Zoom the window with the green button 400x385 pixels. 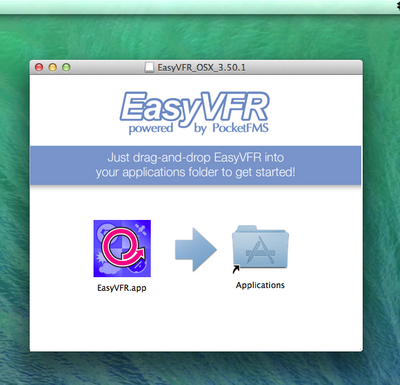pos(66,67)
